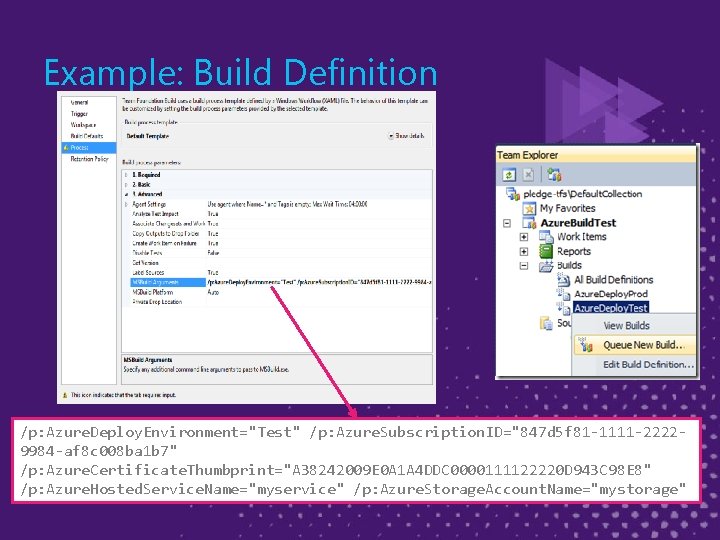Select pledge-tfs\DefaultCollection tree node

583,194
